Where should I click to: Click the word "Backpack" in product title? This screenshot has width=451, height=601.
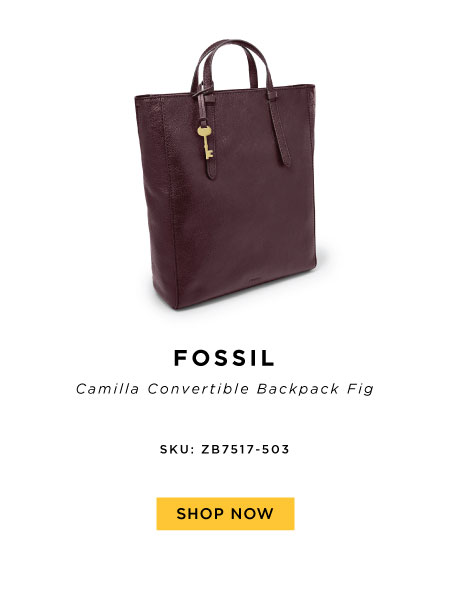(298, 389)
